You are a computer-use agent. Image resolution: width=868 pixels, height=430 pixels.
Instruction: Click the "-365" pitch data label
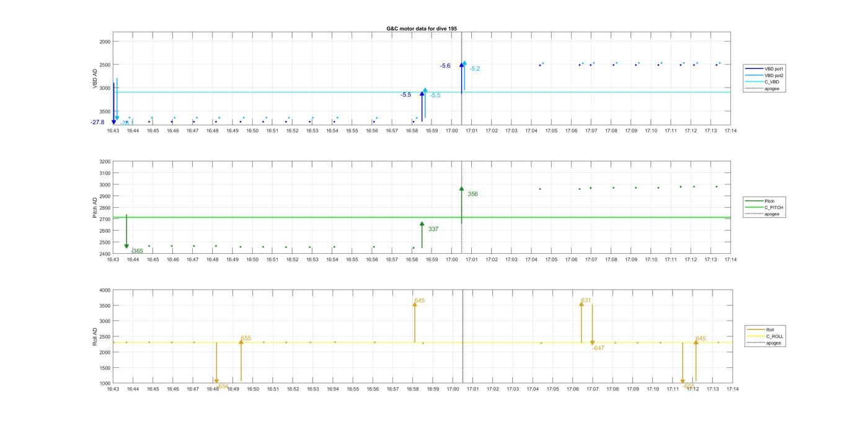[138, 251]
